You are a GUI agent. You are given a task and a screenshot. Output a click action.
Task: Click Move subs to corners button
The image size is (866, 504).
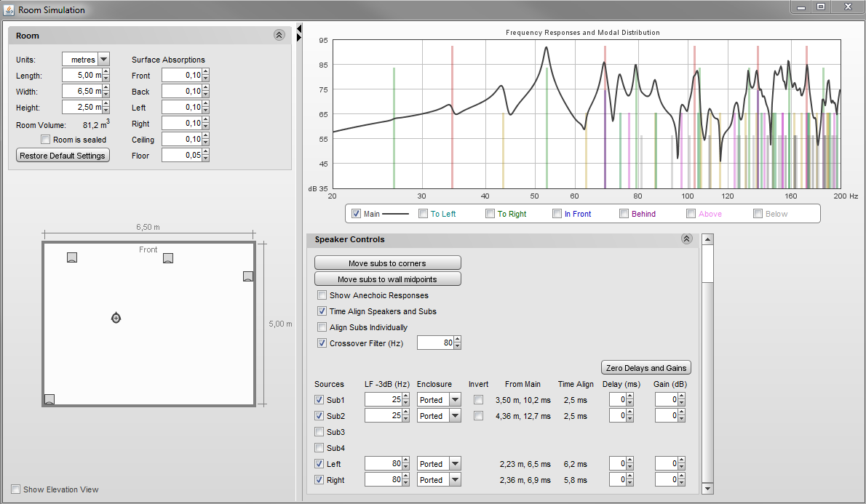pyautogui.click(x=387, y=263)
